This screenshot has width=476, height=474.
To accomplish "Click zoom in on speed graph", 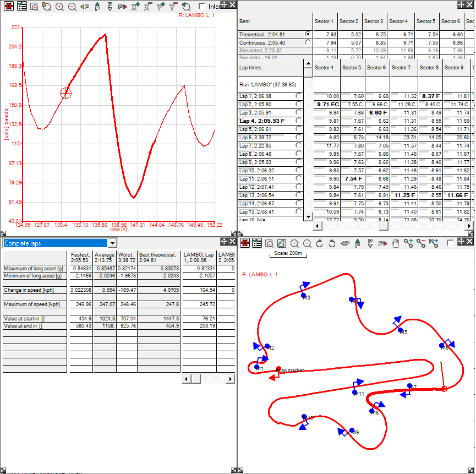I will click(59, 7).
